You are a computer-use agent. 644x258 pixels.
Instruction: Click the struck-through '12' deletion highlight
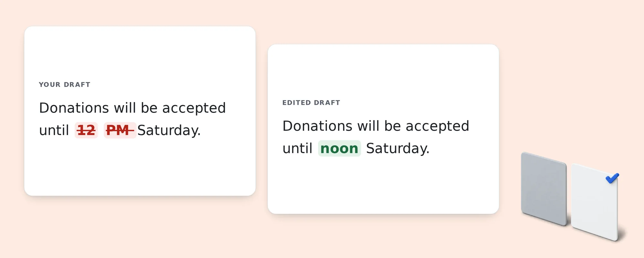click(x=86, y=130)
